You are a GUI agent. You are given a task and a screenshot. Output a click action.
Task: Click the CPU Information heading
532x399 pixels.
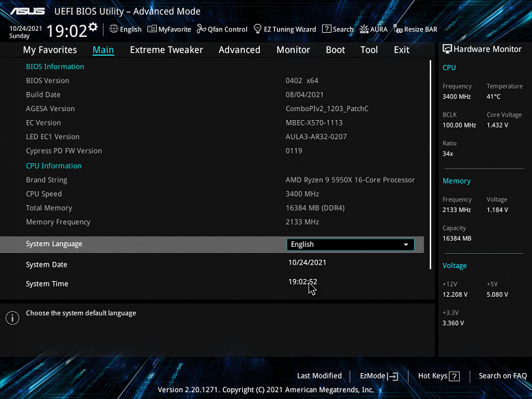pyautogui.click(x=54, y=166)
